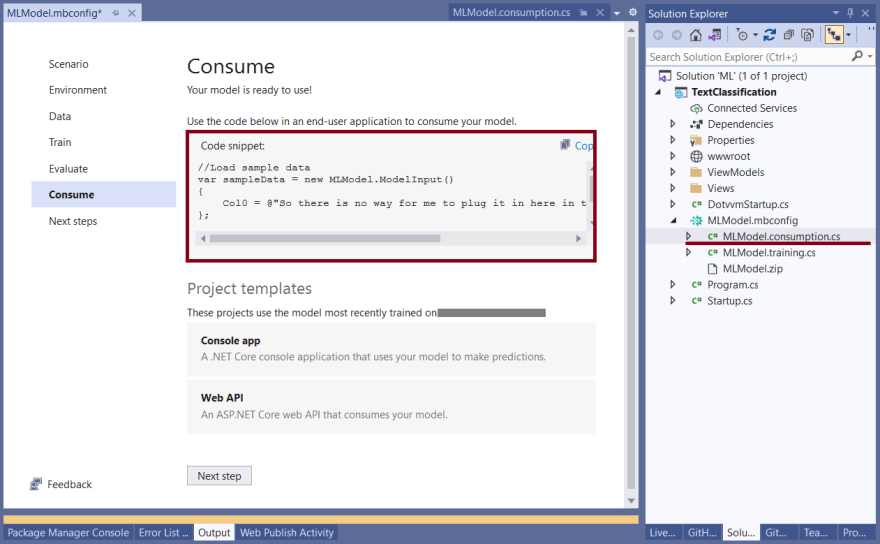
Task: Open the Output tab at bottom
Action: (x=214, y=533)
